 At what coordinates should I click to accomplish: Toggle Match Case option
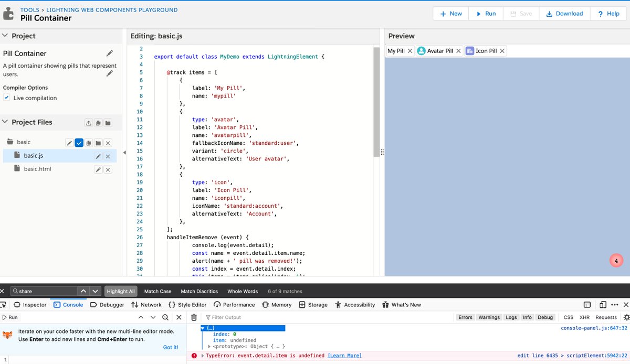point(158,291)
